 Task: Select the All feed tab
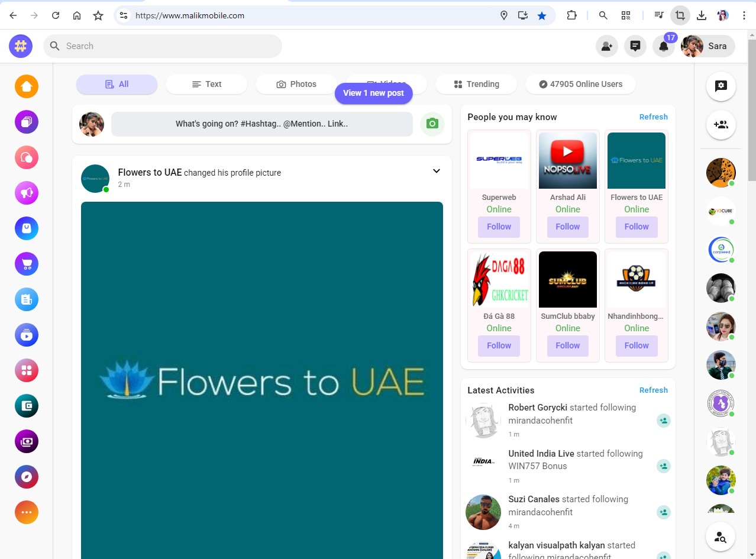[x=117, y=84]
